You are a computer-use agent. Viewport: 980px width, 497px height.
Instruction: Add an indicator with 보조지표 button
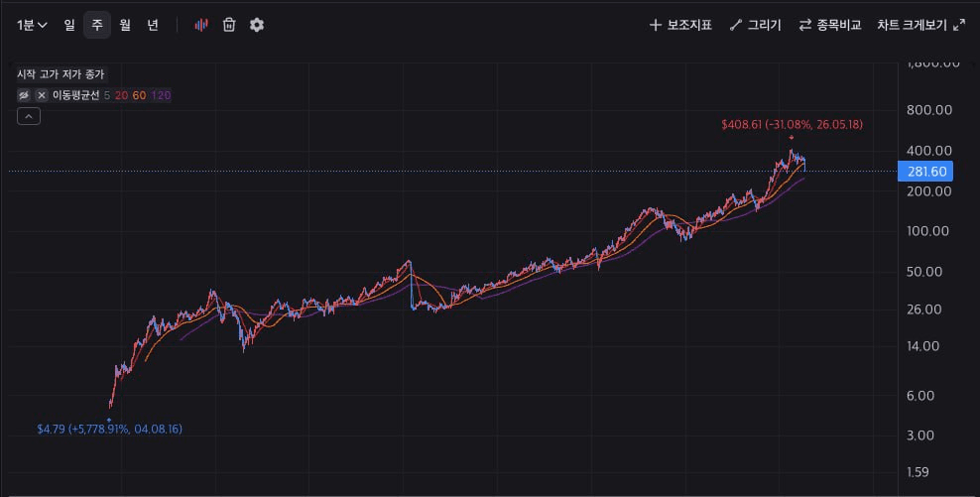(x=680, y=25)
